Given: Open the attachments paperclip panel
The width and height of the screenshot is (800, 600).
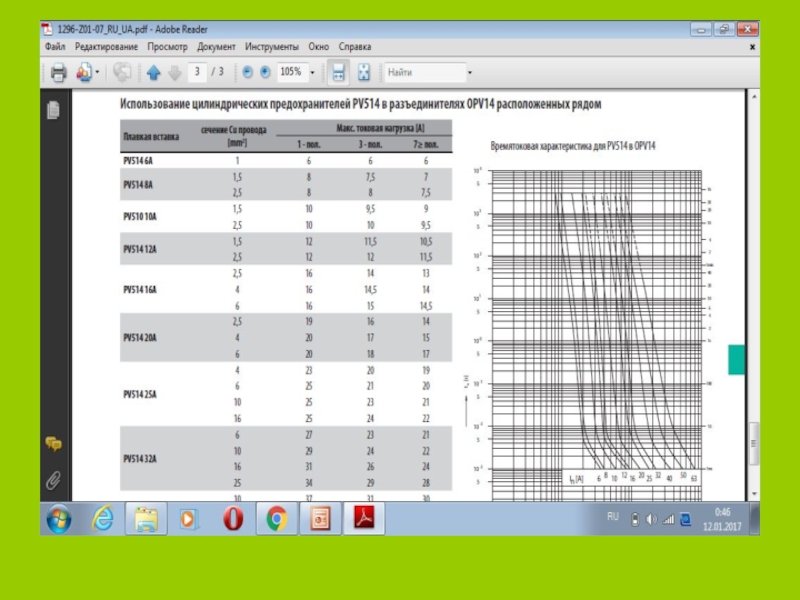Looking at the screenshot, I should click(53, 480).
